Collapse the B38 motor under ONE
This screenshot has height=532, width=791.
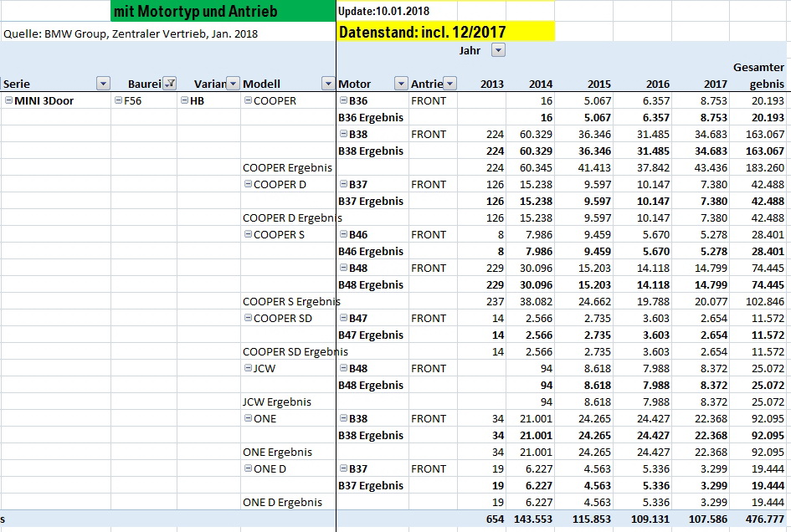point(343,418)
